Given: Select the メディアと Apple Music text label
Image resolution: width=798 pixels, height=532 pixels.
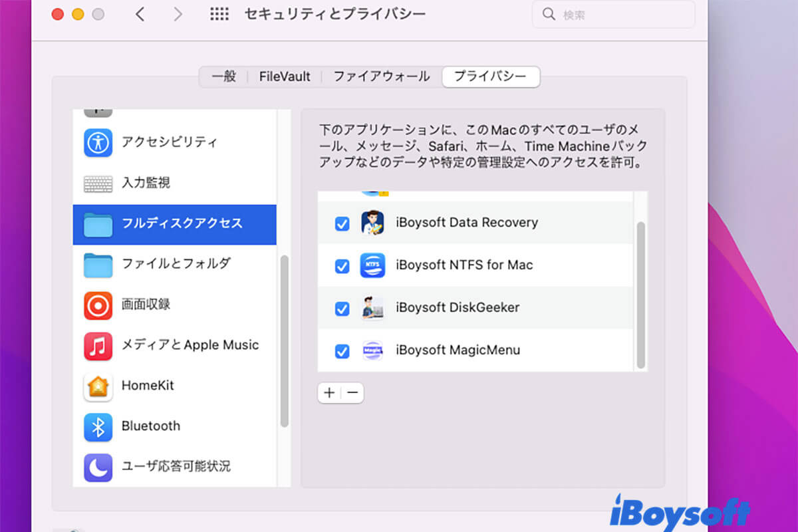Looking at the screenshot, I should 190,344.
